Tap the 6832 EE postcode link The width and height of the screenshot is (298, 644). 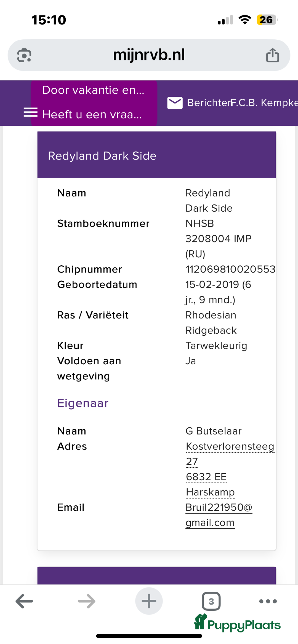206,477
